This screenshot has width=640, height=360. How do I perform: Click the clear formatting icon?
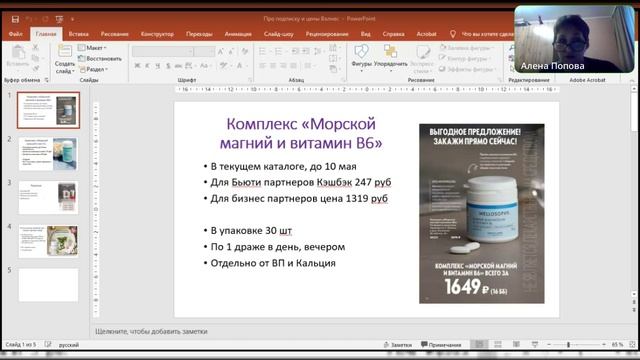tap(244, 51)
